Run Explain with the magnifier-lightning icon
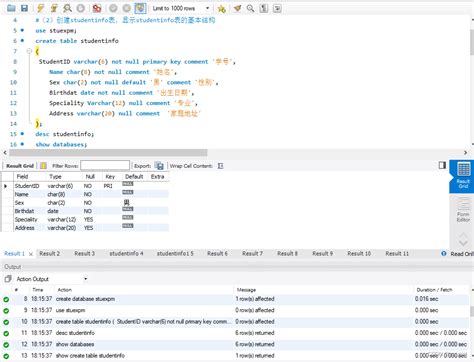 [67, 8]
